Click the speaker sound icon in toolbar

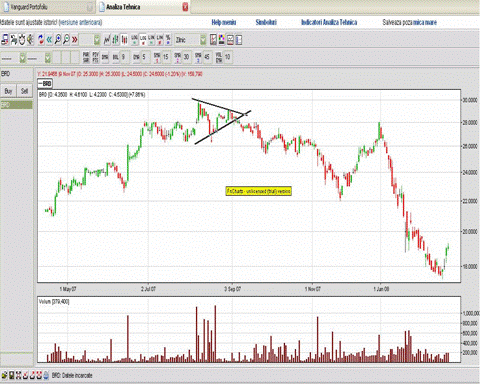pos(30,40)
